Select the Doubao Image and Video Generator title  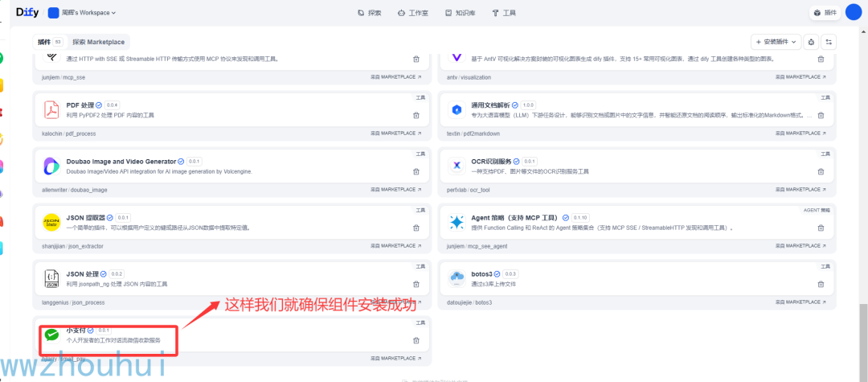pos(121,162)
